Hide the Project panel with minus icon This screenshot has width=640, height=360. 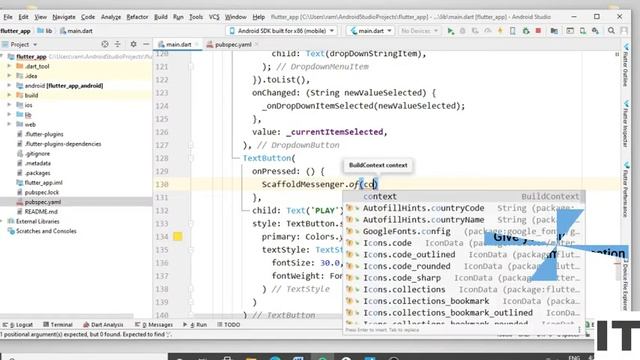coord(146,44)
